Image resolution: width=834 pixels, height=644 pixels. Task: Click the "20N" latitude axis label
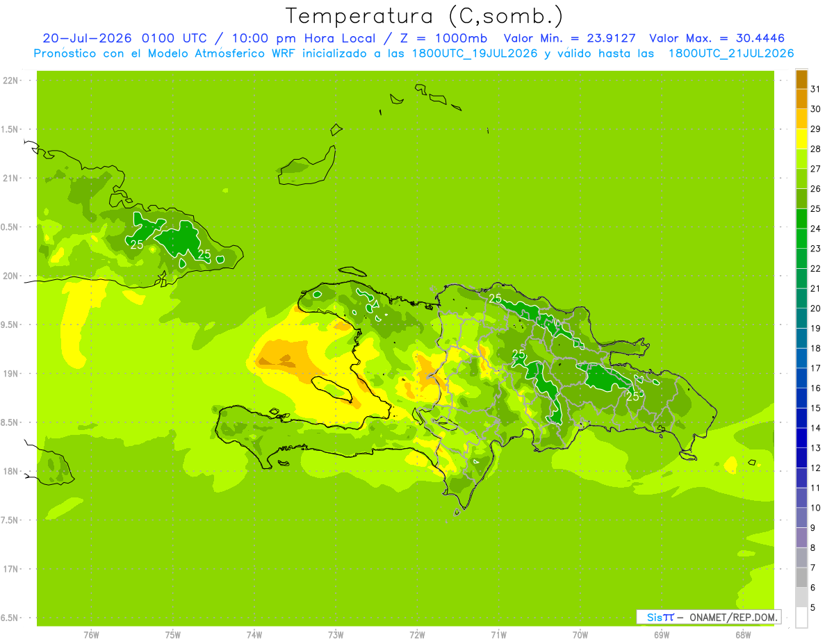point(12,276)
